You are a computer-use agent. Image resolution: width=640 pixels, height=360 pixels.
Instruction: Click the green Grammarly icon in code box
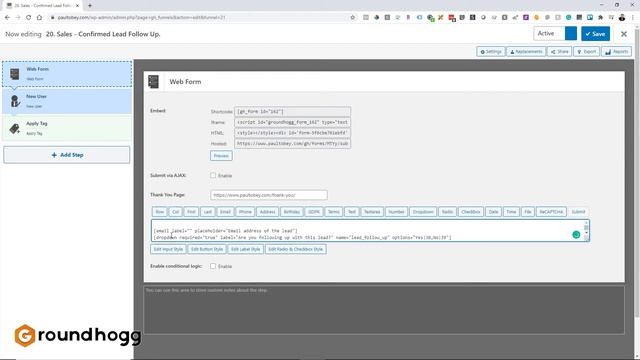point(576,234)
